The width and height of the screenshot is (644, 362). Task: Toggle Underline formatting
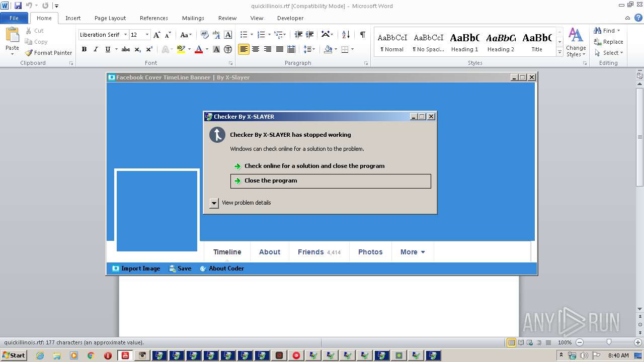coord(107,49)
